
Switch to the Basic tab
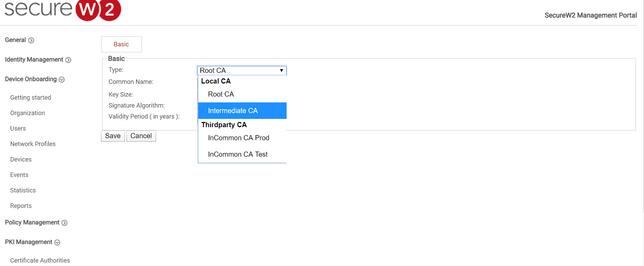(121, 44)
